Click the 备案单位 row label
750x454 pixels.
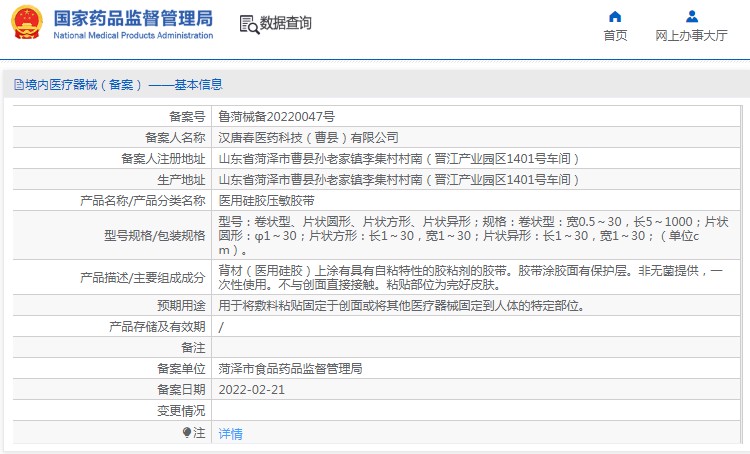181,369
